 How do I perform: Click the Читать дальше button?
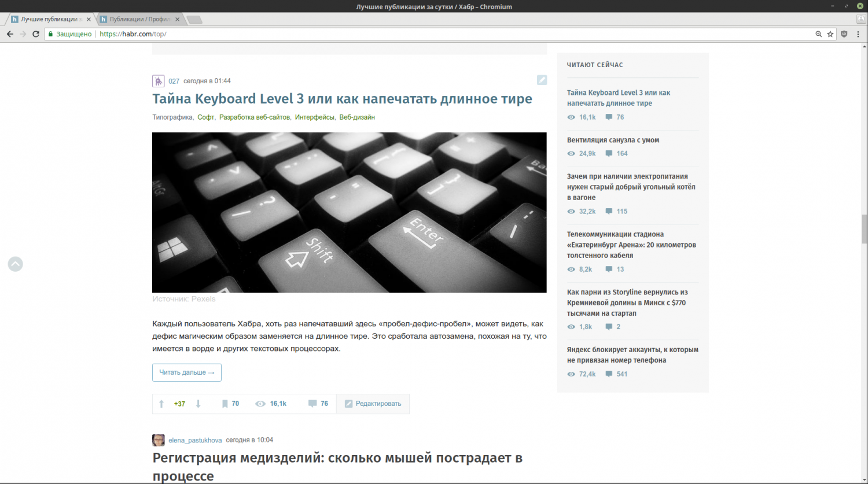click(x=187, y=372)
